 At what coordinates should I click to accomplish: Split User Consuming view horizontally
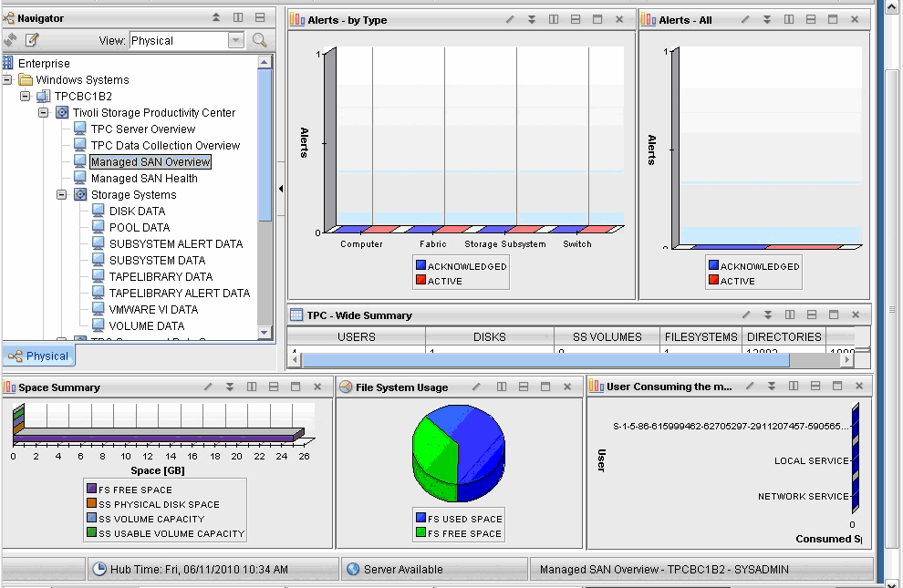pyautogui.click(x=815, y=386)
